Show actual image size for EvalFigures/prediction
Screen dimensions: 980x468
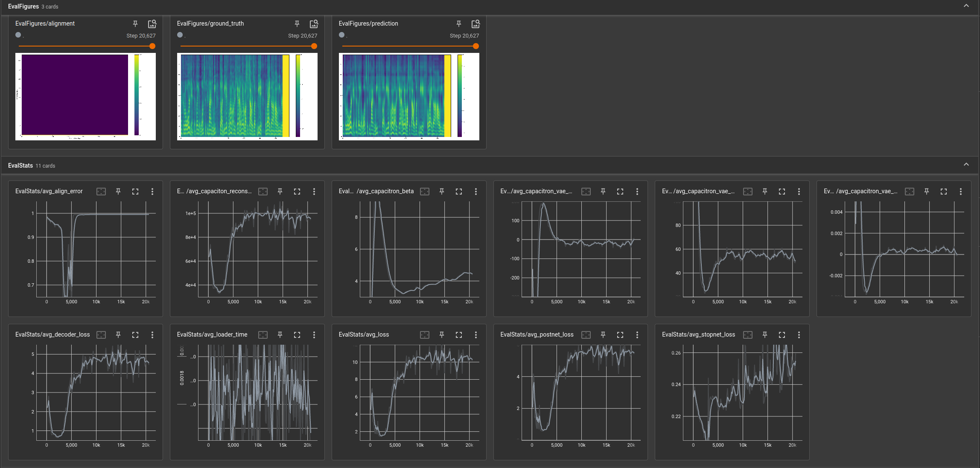475,23
